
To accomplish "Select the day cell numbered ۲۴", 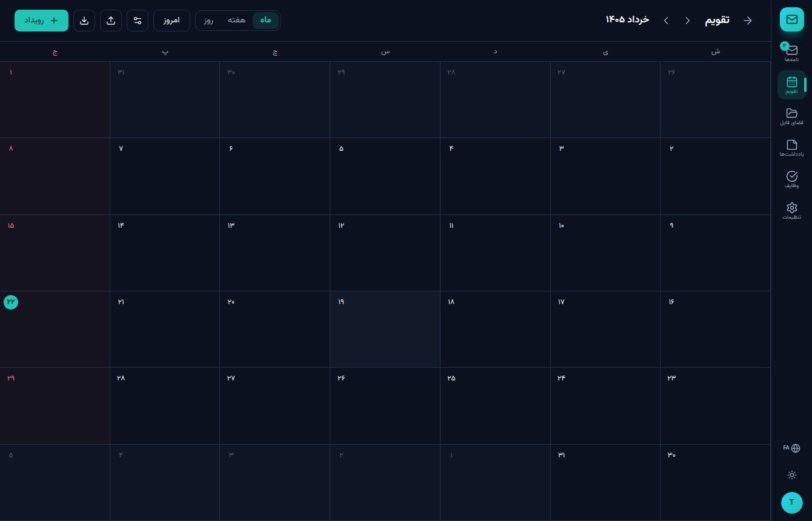I will click(x=605, y=406).
